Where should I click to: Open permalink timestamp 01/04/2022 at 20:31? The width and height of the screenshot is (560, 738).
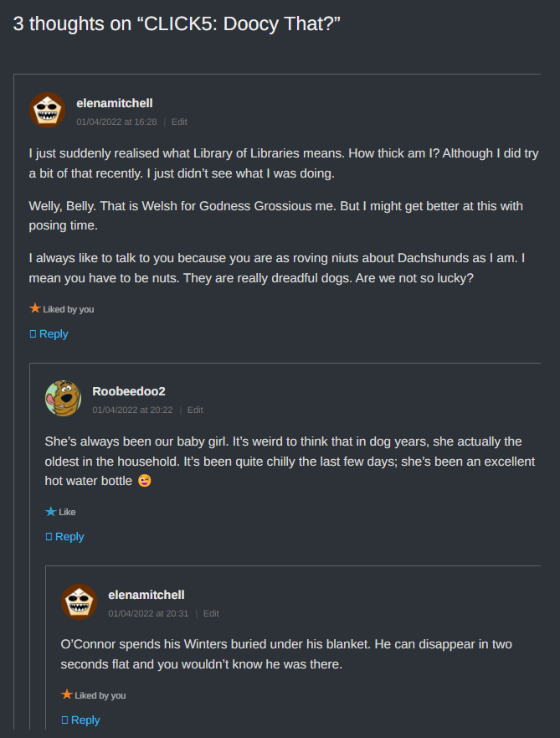click(148, 613)
